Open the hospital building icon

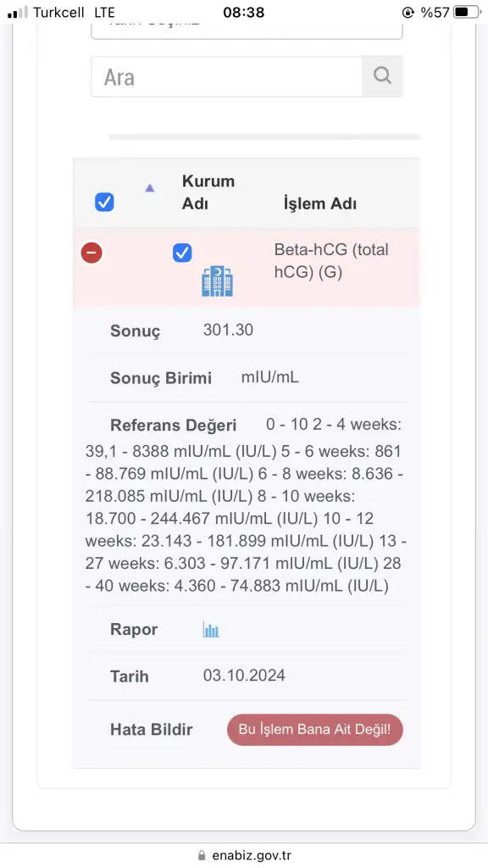click(218, 281)
